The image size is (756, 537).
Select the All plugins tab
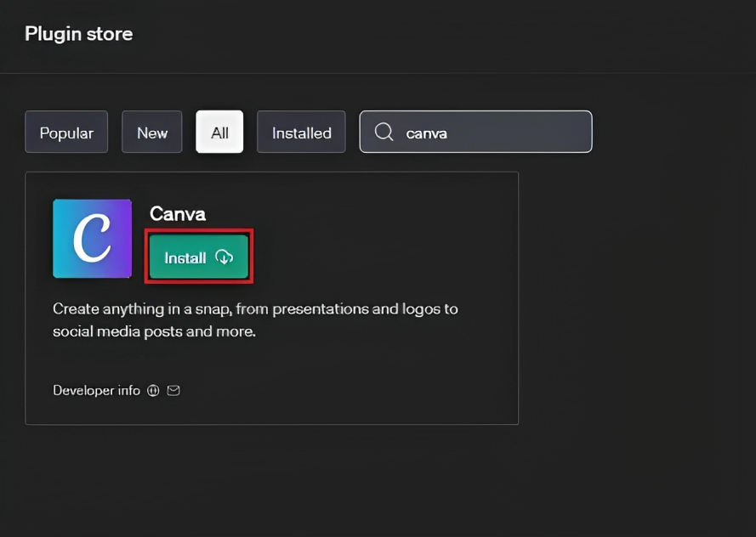(219, 133)
